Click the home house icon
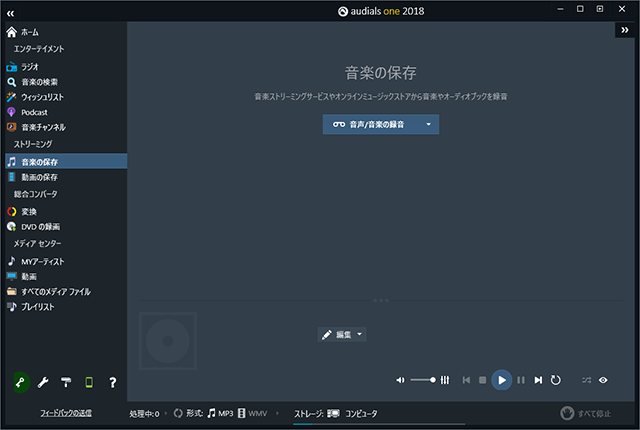 (x=11, y=32)
